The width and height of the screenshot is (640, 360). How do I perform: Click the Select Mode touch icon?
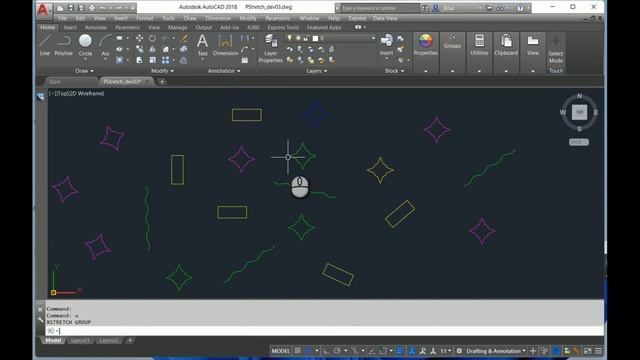pyautogui.click(x=556, y=49)
